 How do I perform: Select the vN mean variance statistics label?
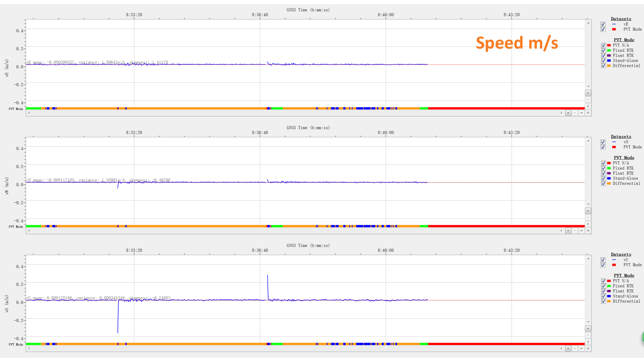pos(99,180)
